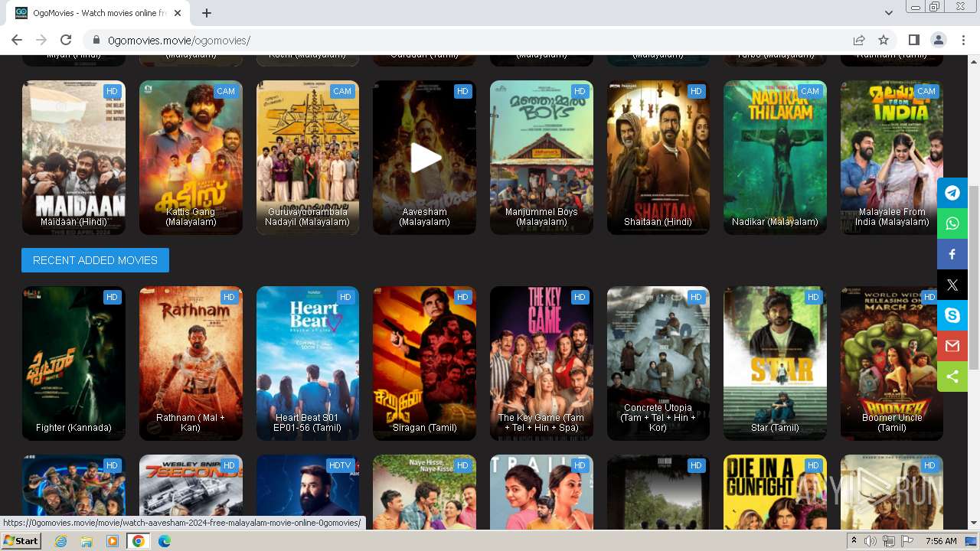The image size is (980, 551).
Task: Open Siragan (Tamil) movie poster
Action: point(424,364)
